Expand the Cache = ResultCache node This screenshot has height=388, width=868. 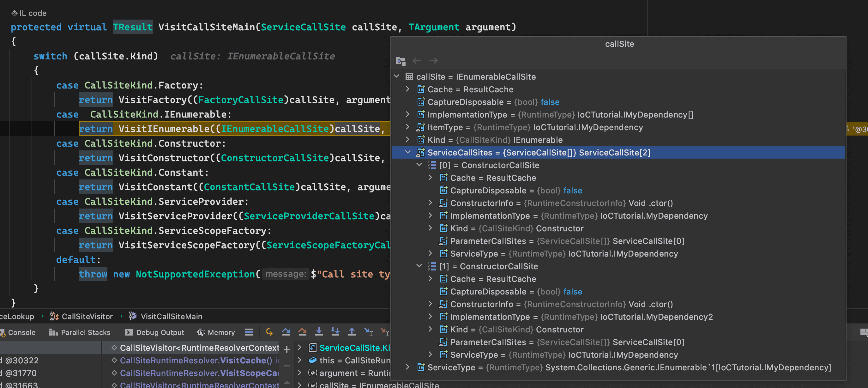[x=408, y=89]
